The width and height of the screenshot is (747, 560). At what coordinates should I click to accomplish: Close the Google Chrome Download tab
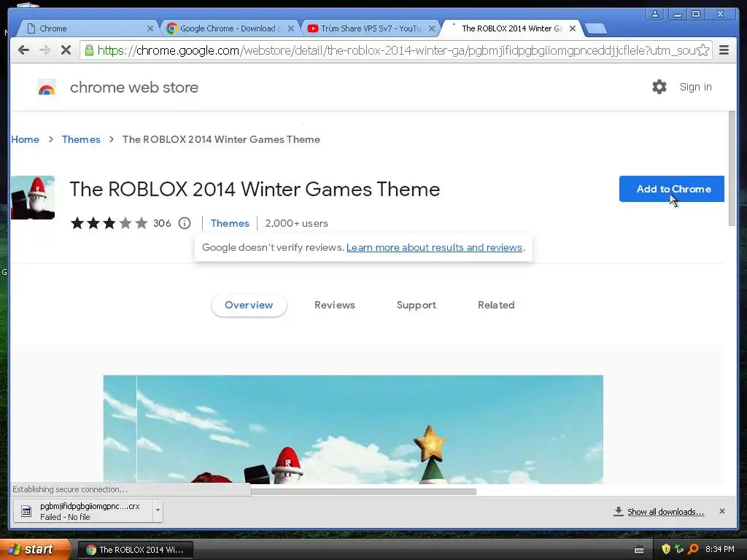click(x=291, y=28)
